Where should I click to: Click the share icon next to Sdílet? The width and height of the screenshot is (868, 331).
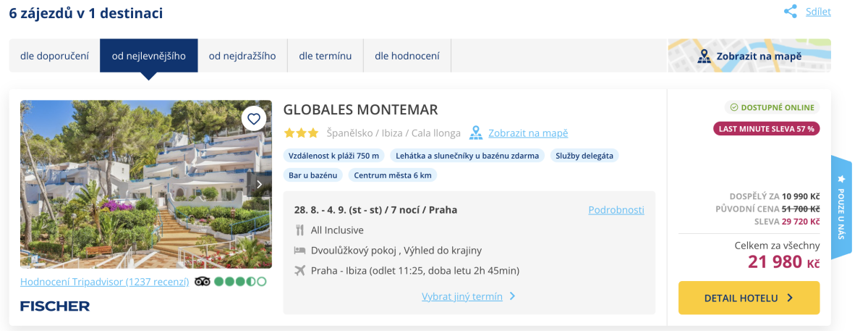point(791,12)
